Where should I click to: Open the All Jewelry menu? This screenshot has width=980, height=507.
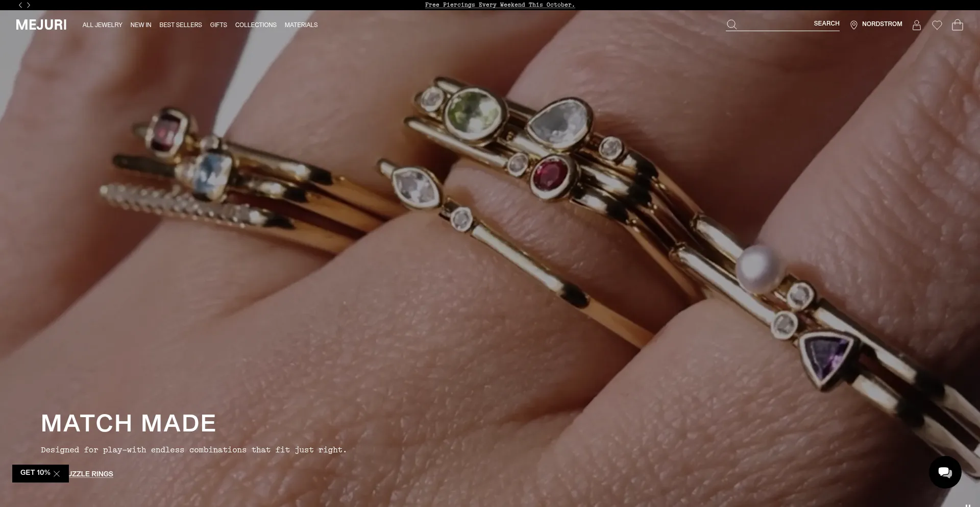[102, 25]
